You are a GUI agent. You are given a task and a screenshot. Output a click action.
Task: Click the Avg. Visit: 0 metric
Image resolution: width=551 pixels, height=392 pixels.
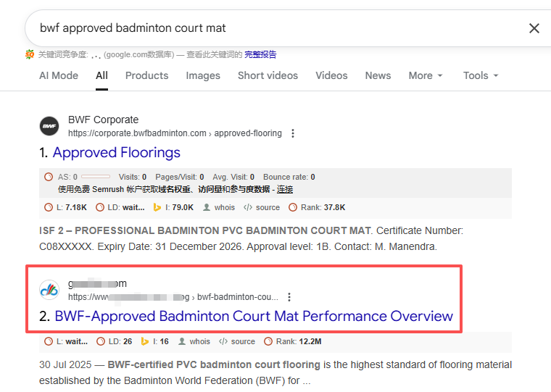pyautogui.click(x=233, y=177)
